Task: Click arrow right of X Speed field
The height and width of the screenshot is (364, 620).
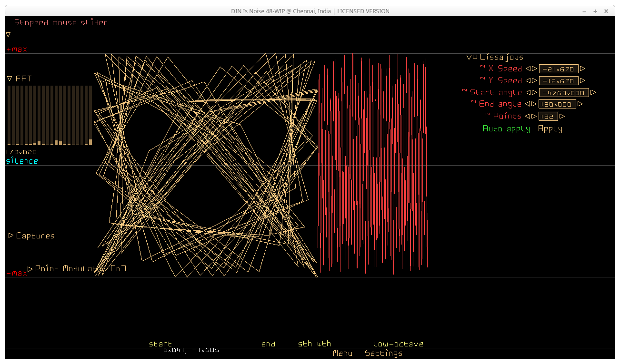Action: 582,69
